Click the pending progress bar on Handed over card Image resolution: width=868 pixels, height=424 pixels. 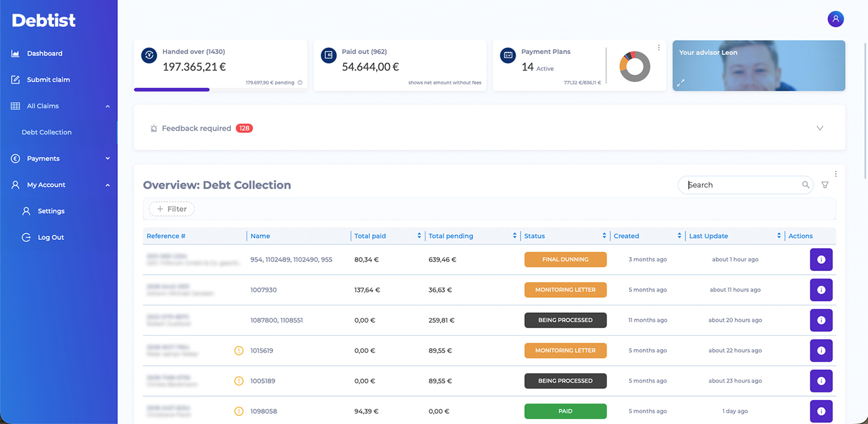171,89
